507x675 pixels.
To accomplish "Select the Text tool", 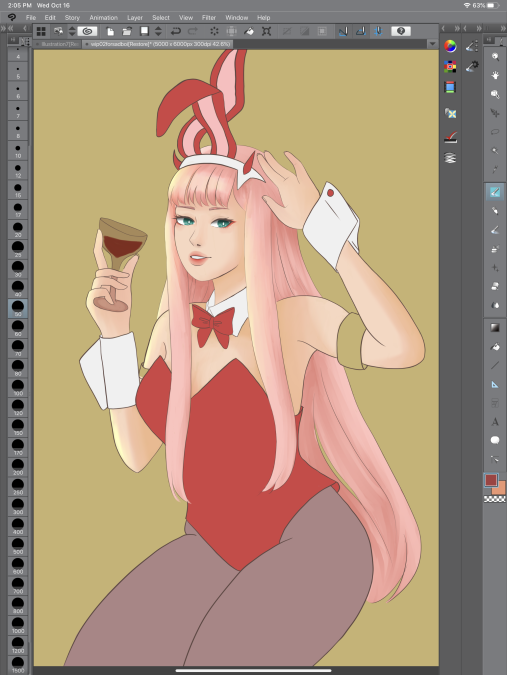I will (495, 422).
